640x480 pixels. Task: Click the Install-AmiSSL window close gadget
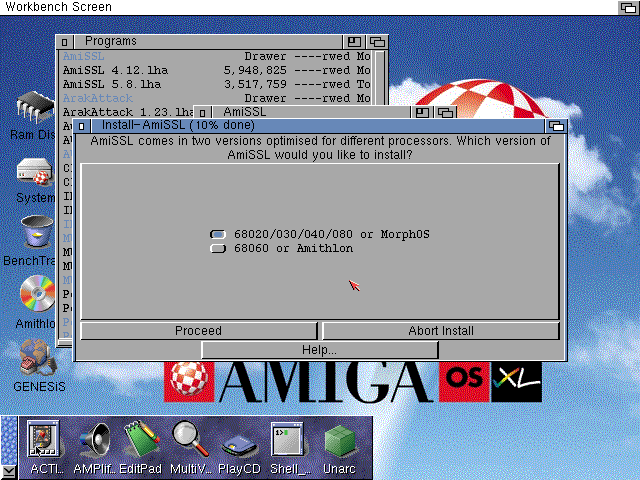pyautogui.click(x=82, y=126)
